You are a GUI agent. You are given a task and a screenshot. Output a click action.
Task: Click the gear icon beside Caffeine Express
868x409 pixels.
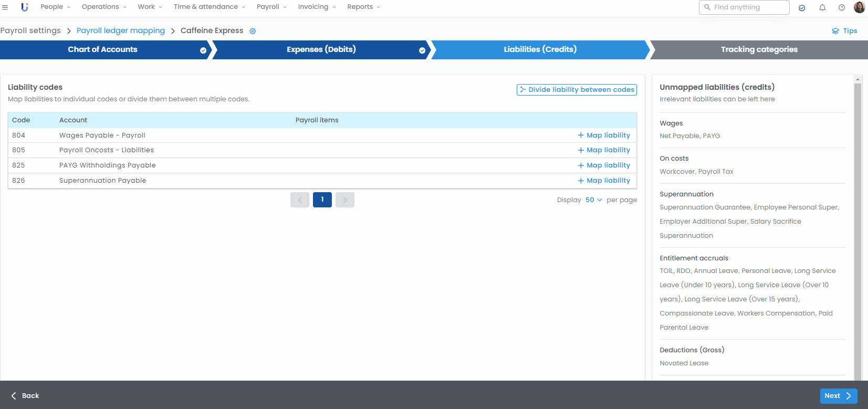[253, 31]
